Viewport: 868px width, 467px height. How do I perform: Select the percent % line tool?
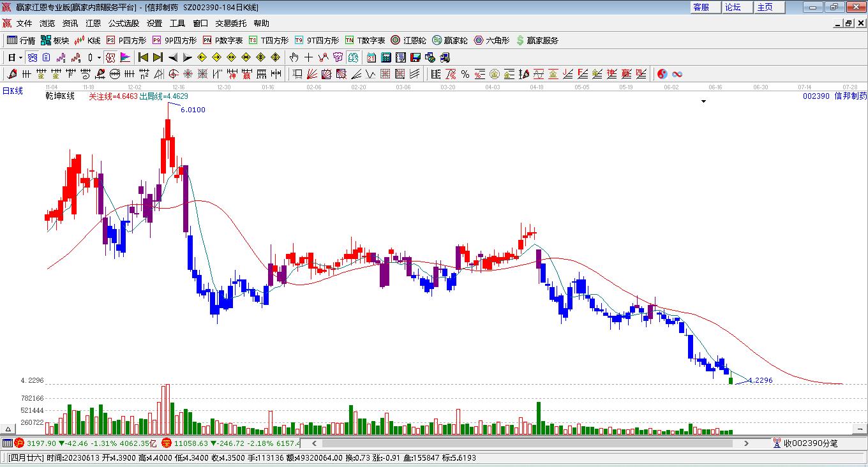(x=465, y=74)
